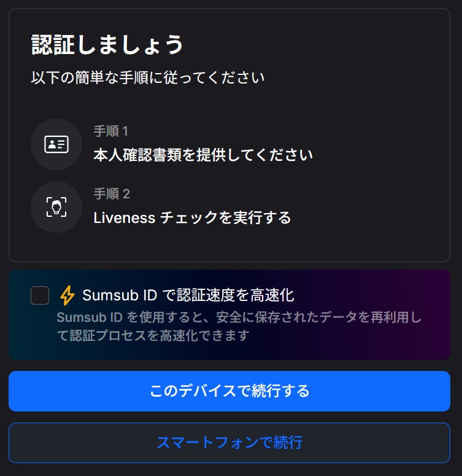Screen dimensions: 462x476
Task: Click the lightning bolt Sumsub icon
Action: pyautogui.click(x=67, y=295)
